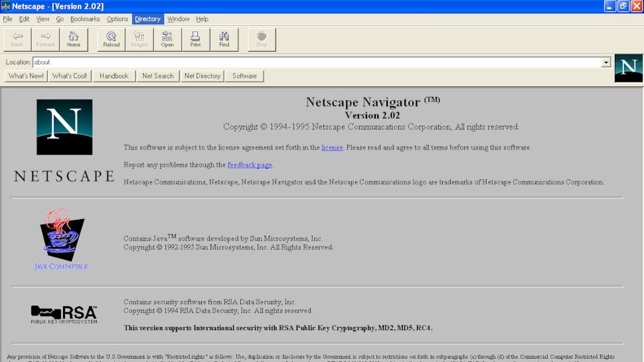Click the Find binoculars icon
644x362 pixels.
pyautogui.click(x=224, y=39)
